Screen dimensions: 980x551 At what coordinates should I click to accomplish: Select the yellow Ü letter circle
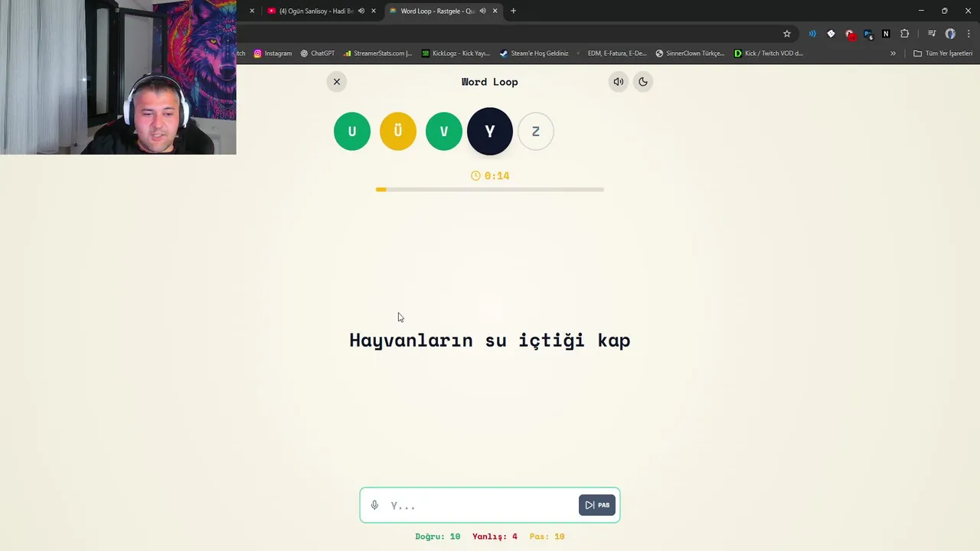398,132
